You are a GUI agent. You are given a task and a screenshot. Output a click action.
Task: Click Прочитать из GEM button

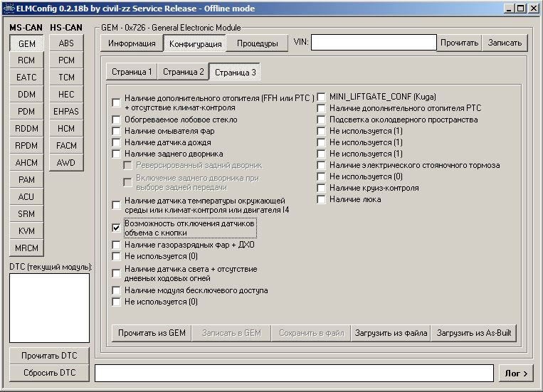[152, 333]
